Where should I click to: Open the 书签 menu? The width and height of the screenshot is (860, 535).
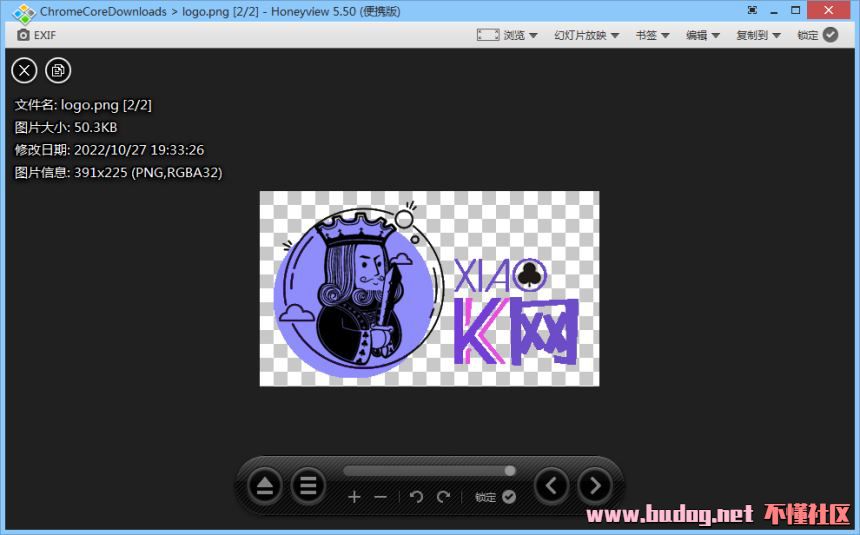[x=652, y=35]
